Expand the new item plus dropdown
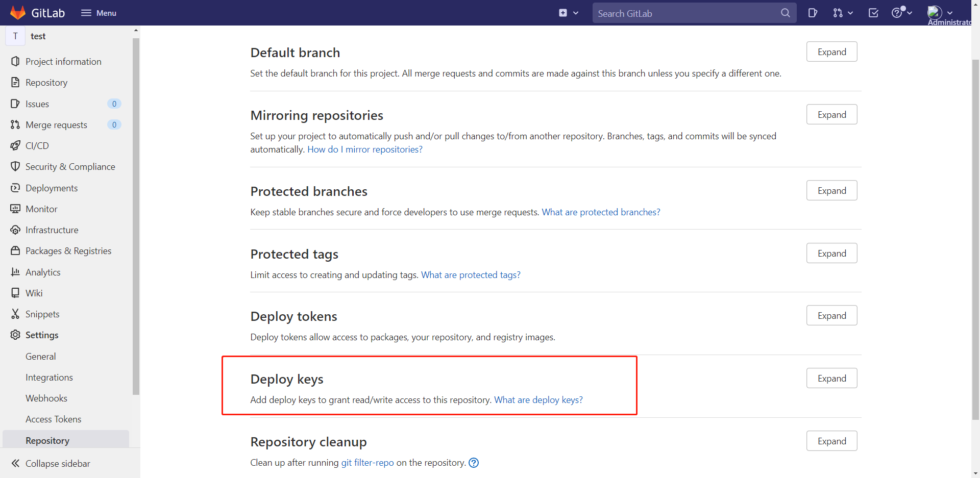 pos(569,13)
